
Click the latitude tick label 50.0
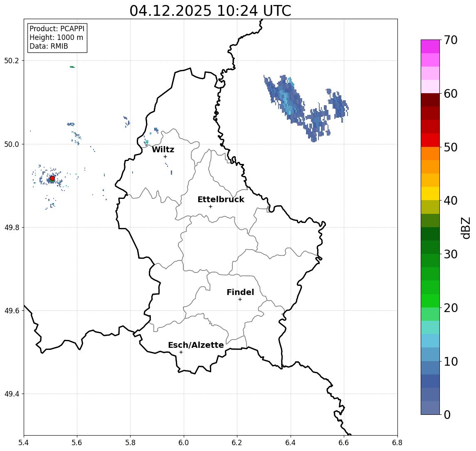[12, 144]
